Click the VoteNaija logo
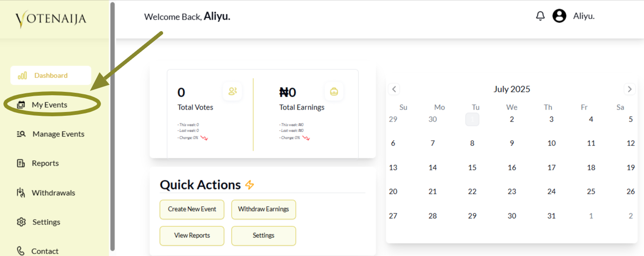The height and width of the screenshot is (256, 644). [51, 19]
